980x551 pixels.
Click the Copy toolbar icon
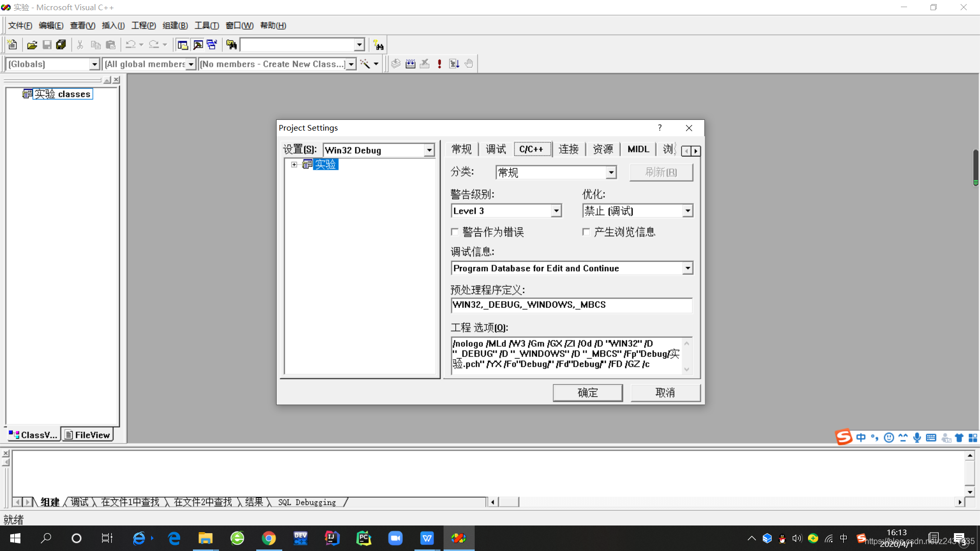[95, 45]
